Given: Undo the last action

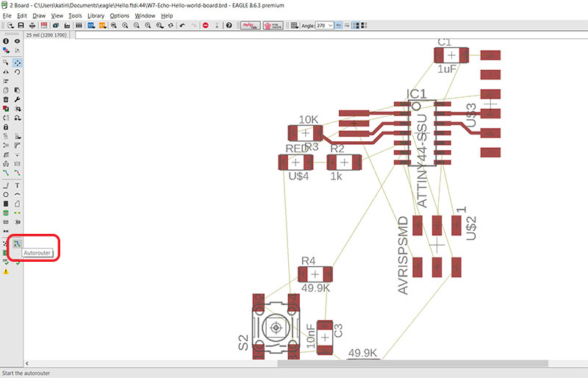Looking at the screenshot, I should (x=182, y=26).
